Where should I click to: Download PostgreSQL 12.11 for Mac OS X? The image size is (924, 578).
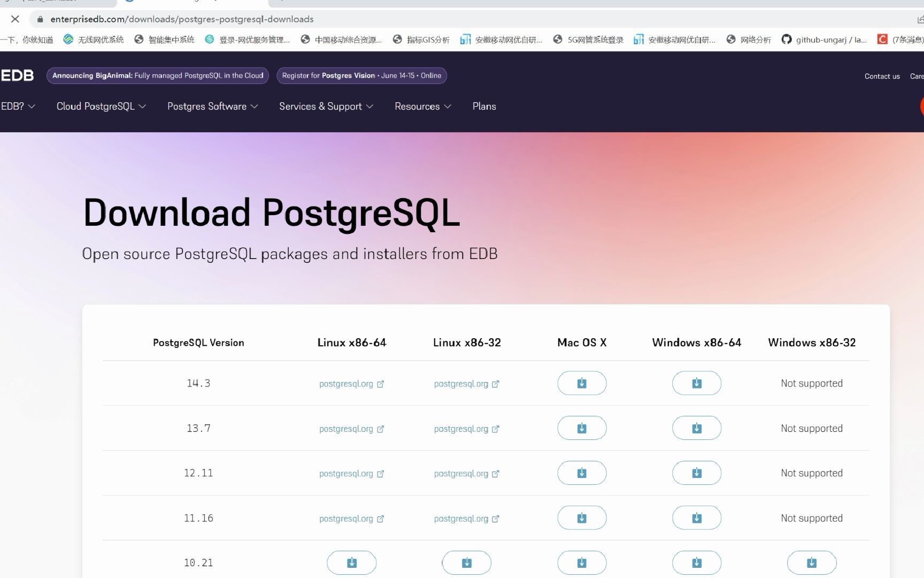[x=582, y=473]
